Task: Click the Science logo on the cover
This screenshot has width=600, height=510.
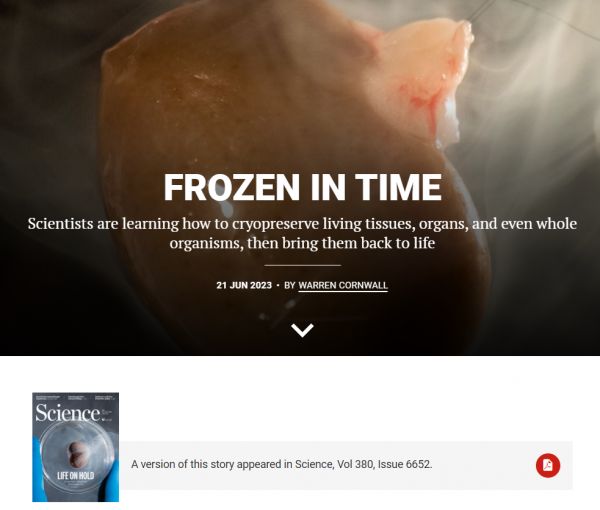Action: click(x=67, y=414)
